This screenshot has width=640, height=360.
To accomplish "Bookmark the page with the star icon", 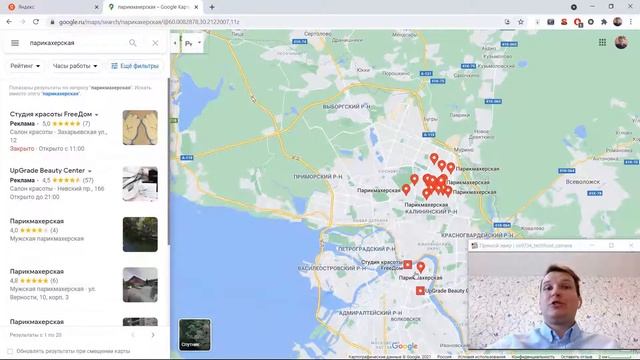I will [521, 22].
